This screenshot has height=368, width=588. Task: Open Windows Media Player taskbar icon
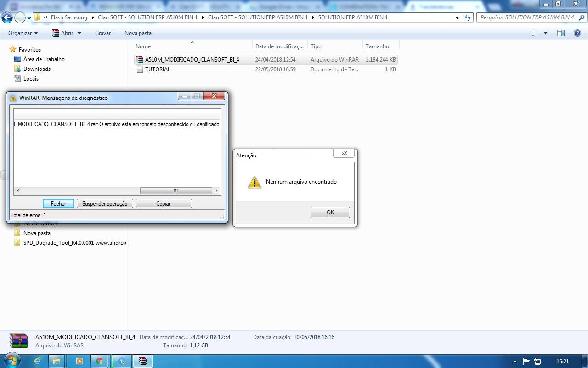point(79,362)
